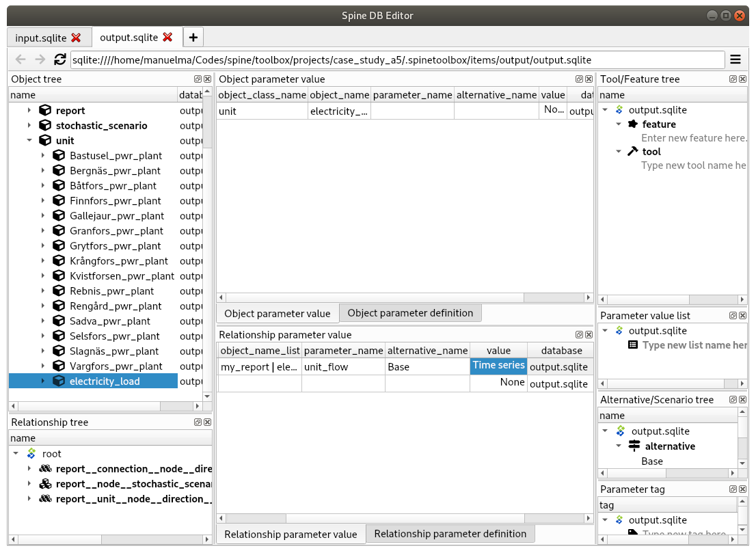This screenshot has height=553, width=756.
Task: Switch to Relationship parameter definition tab
Action: point(450,534)
